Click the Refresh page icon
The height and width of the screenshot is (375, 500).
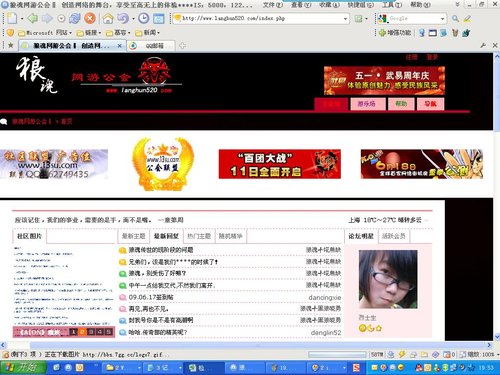coord(75,18)
